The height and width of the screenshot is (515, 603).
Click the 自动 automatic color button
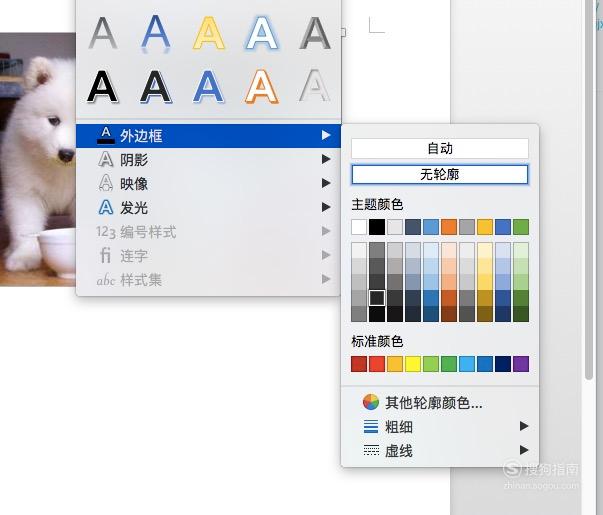pyautogui.click(x=440, y=148)
